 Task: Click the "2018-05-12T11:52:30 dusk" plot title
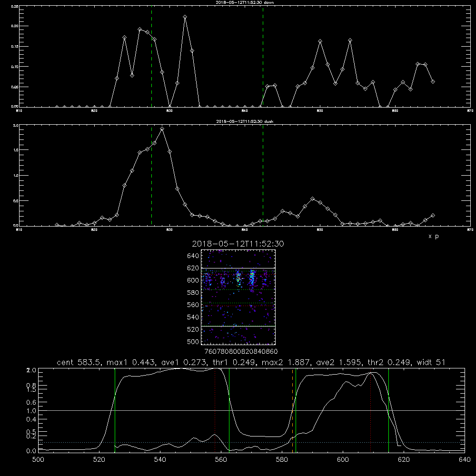coord(245,121)
